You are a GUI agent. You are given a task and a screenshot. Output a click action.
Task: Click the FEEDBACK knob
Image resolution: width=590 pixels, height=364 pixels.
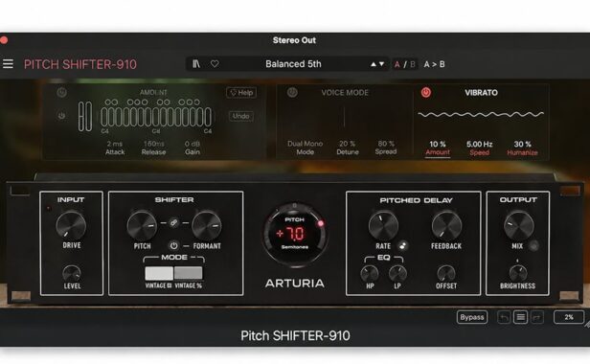(x=446, y=225)
